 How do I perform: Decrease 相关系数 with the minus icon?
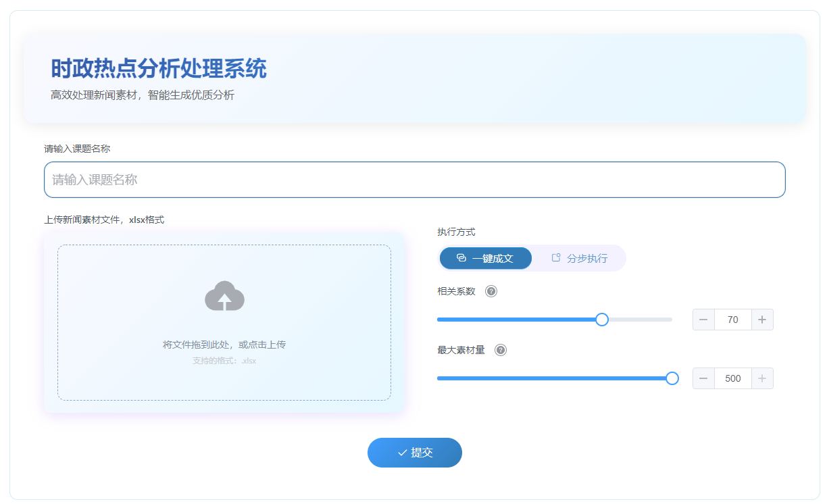click(x=703, y=319)
